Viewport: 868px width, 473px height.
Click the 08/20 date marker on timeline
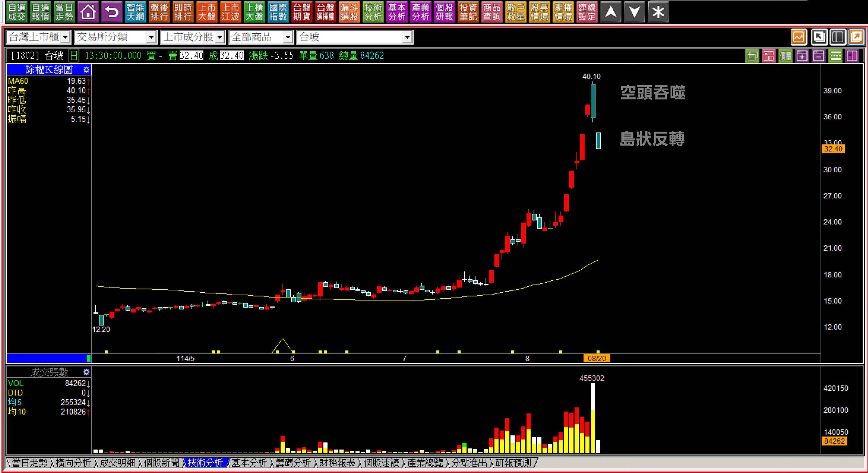coord(596,358)
